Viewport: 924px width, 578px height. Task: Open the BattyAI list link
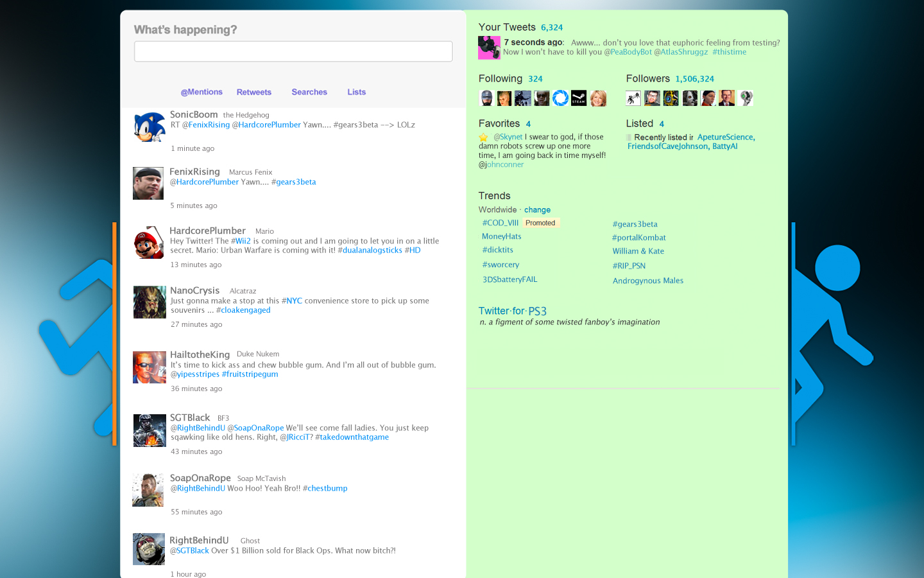tap(725, 146)
